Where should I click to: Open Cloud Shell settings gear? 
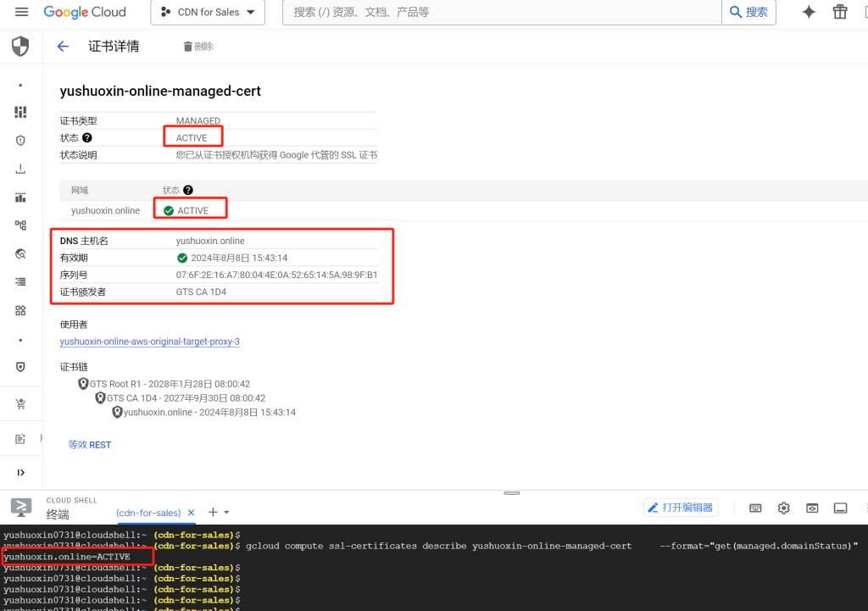783,508
